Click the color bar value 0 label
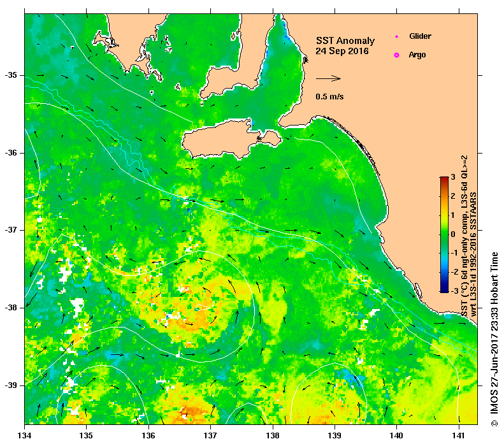Viewport: 504px width, 446px height. [x=453, y=234]
